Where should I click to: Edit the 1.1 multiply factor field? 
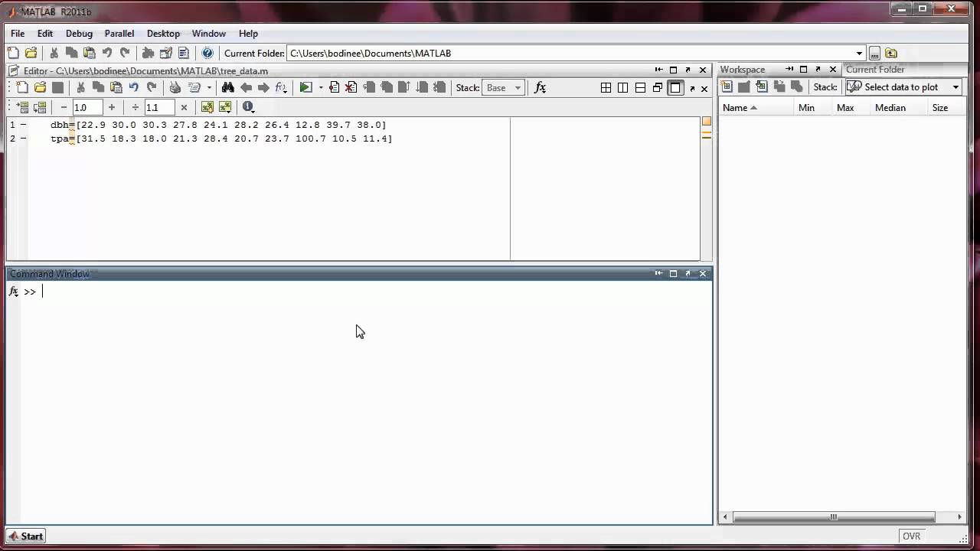159,107
